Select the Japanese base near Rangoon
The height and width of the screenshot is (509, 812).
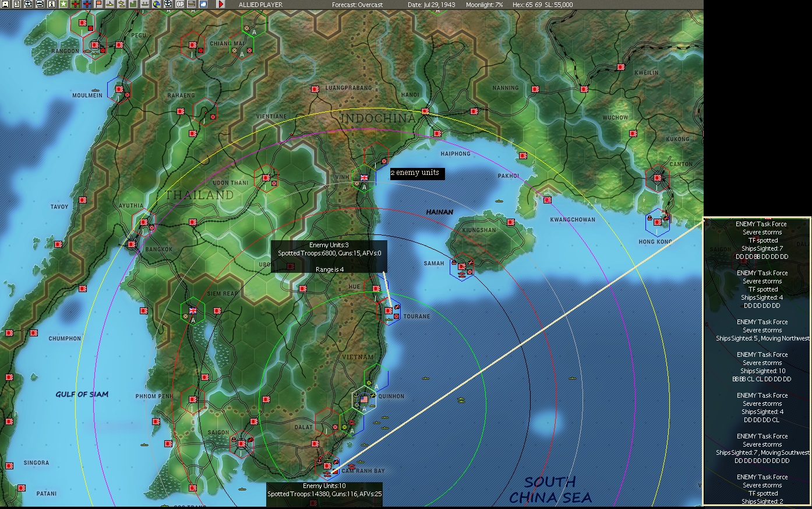pos(95,45)
